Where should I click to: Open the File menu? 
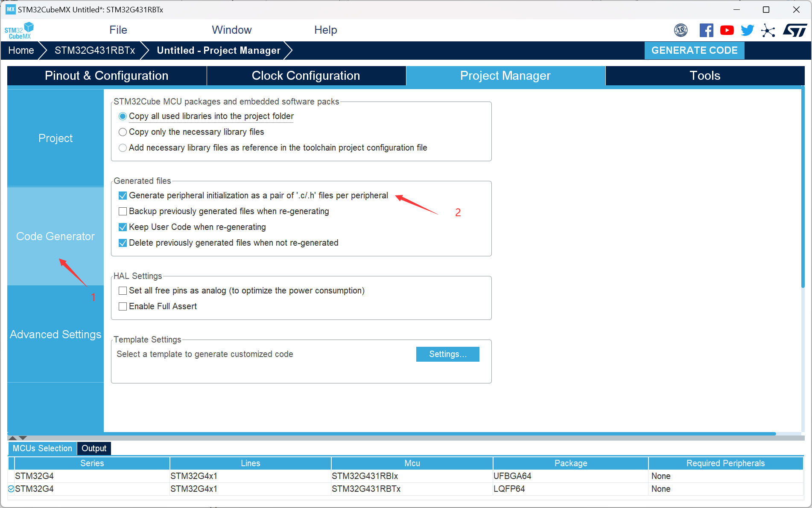(x=118, y=30)
